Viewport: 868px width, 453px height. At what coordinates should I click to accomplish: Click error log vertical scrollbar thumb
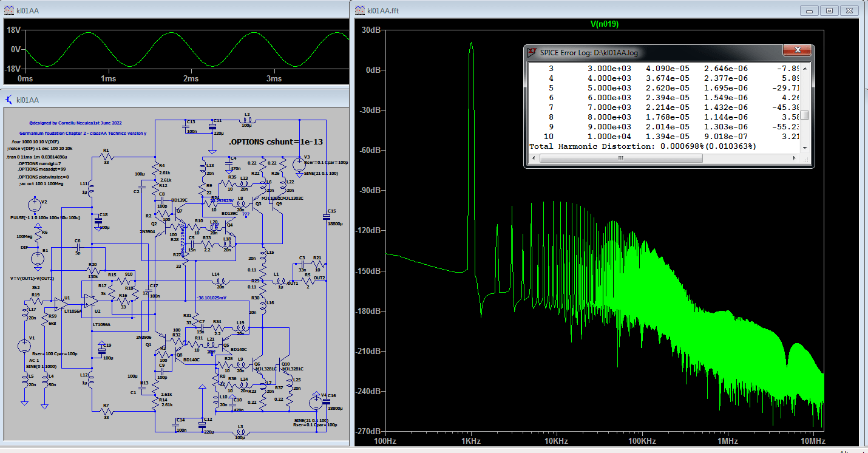tap(805, 115)
